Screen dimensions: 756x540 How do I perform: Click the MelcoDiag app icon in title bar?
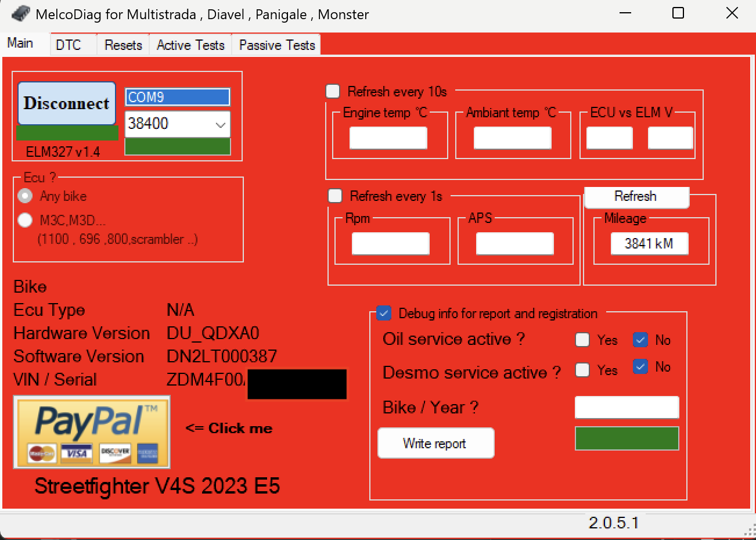[x=20, y=13]
